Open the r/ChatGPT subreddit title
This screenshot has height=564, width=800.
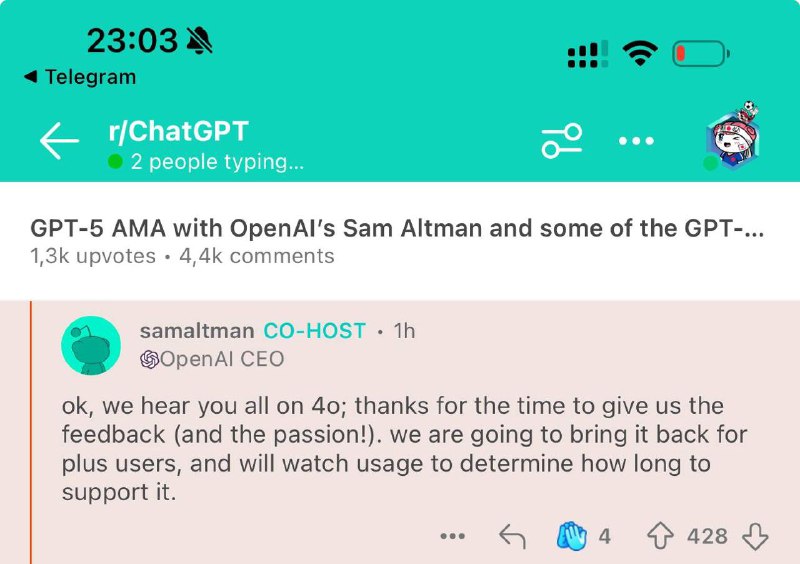[178, 131]
